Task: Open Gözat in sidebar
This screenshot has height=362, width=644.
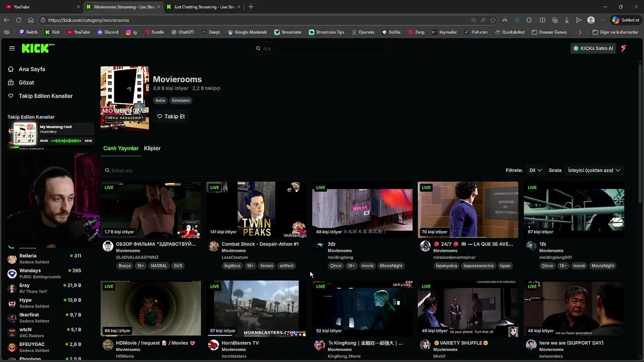Action: pos(26,82)
